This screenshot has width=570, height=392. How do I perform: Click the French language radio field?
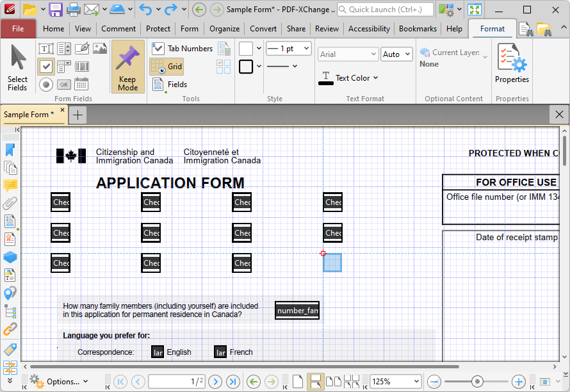[221, 352]
